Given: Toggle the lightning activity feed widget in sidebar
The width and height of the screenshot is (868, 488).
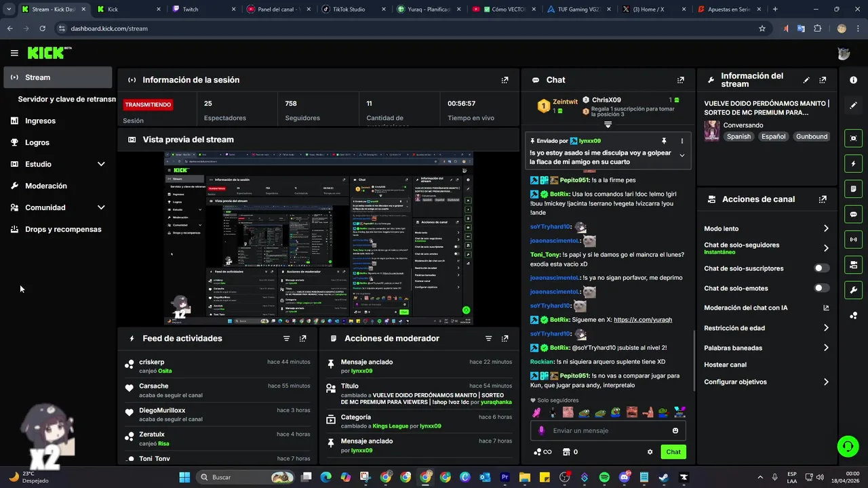Looking at the screenshot, I should point(853,163).
